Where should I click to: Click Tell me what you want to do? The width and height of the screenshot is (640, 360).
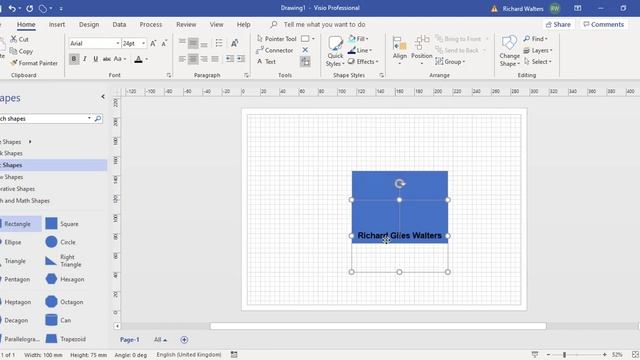(x=324, y=24)
